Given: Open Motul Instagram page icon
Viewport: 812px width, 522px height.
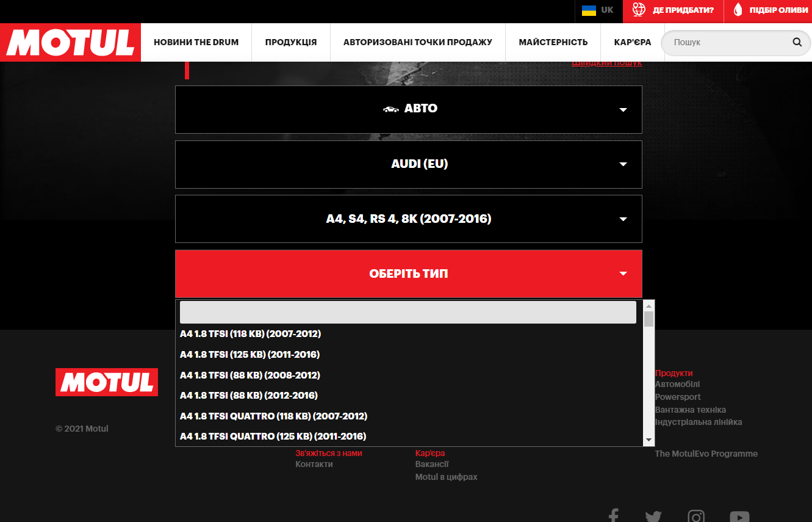Looking at the screenshot, I should coord(696,517).
